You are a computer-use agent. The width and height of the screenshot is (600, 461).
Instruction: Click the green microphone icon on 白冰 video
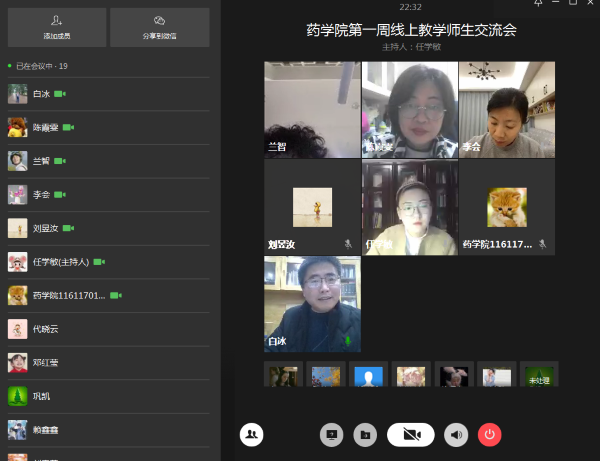[348, 341]
